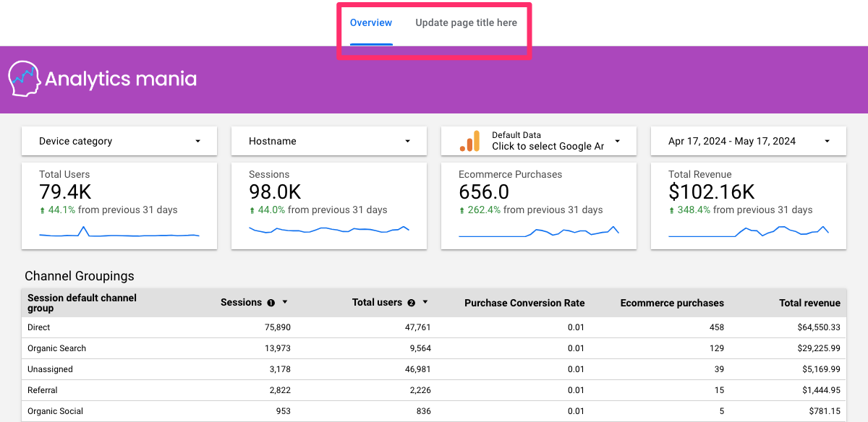The width and height of the screenshot is (868, 422).
Task: Expand the Hostname filter dropdown
Action: point(329,141)
